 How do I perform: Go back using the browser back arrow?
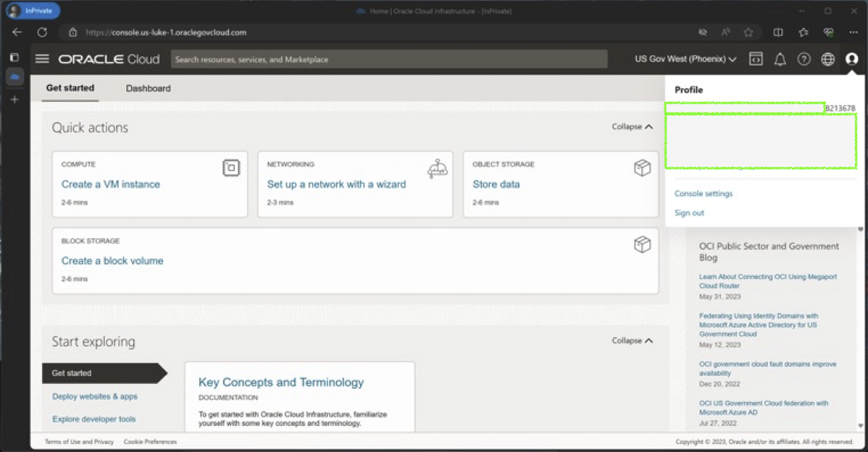[17, 32]
